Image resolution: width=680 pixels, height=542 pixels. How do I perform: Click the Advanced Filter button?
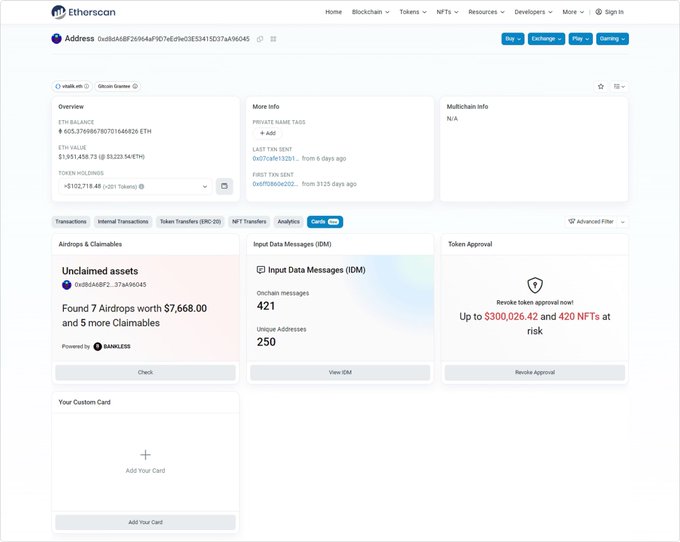pyautogui.click(x=591, y=221)
